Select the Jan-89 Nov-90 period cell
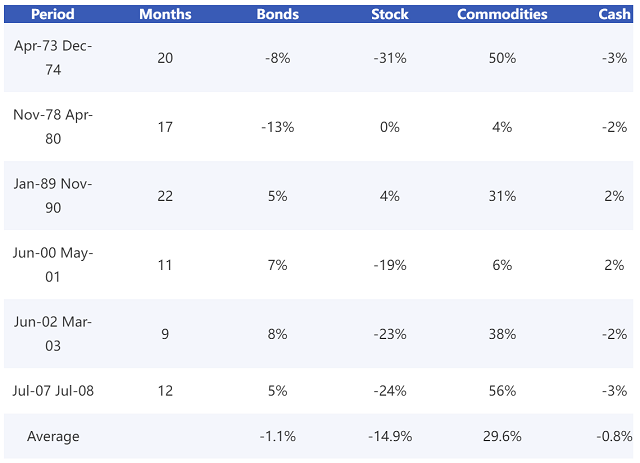Screen dimensions: 640x463 coord(53,196)
